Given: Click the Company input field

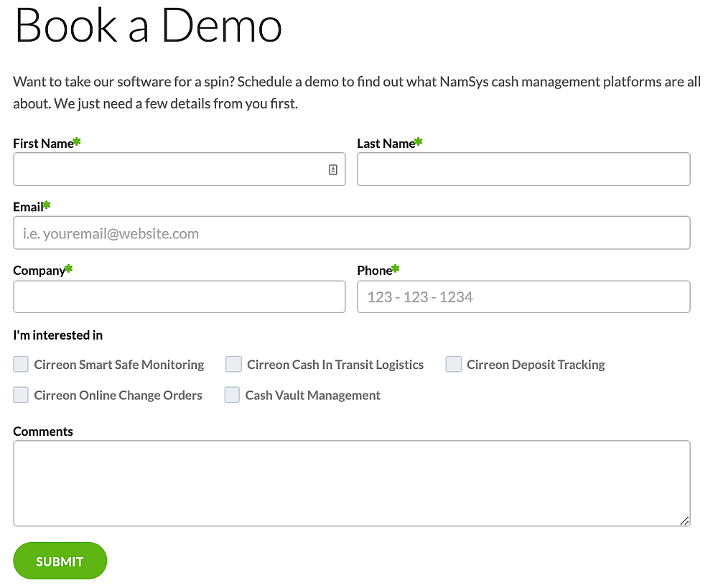Looking at the screenshot, I should point(179,297).
